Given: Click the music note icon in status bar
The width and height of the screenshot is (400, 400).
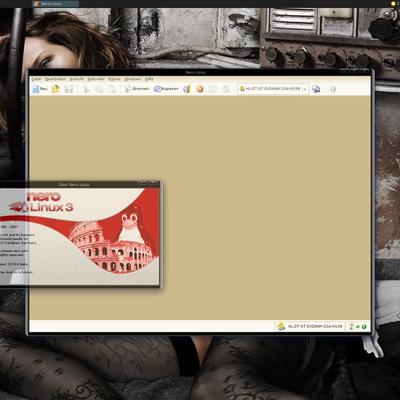Looking at the screenshot, I should coord(351,327).
